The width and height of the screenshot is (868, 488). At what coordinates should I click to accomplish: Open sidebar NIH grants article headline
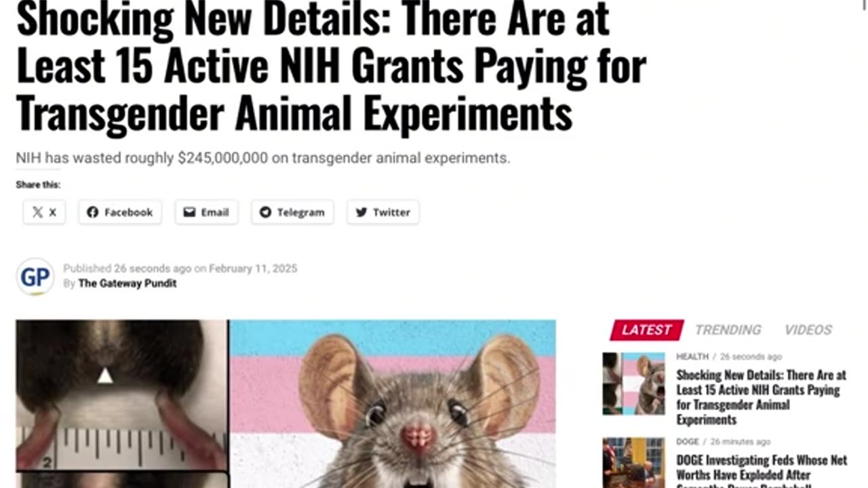761,397
